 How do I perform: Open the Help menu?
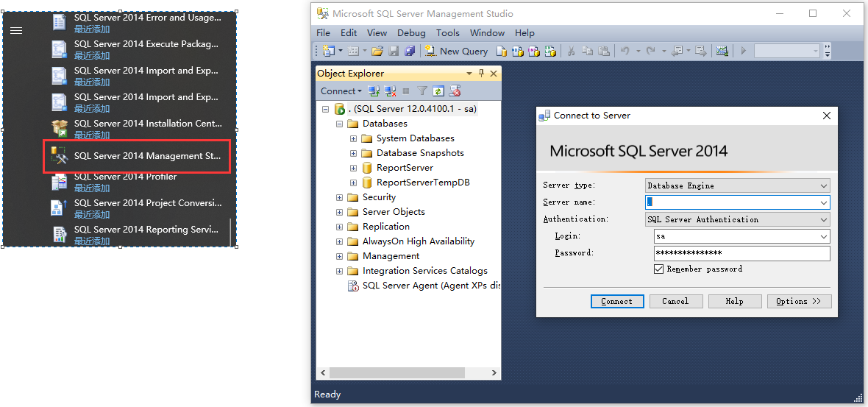(524, 33)
